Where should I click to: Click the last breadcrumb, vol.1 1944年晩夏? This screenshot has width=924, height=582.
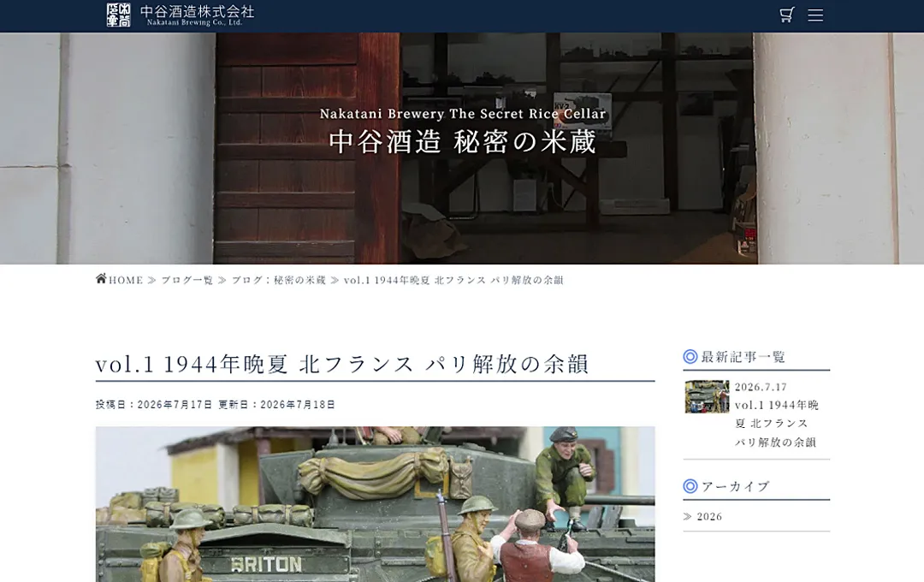tap(453, 280)
